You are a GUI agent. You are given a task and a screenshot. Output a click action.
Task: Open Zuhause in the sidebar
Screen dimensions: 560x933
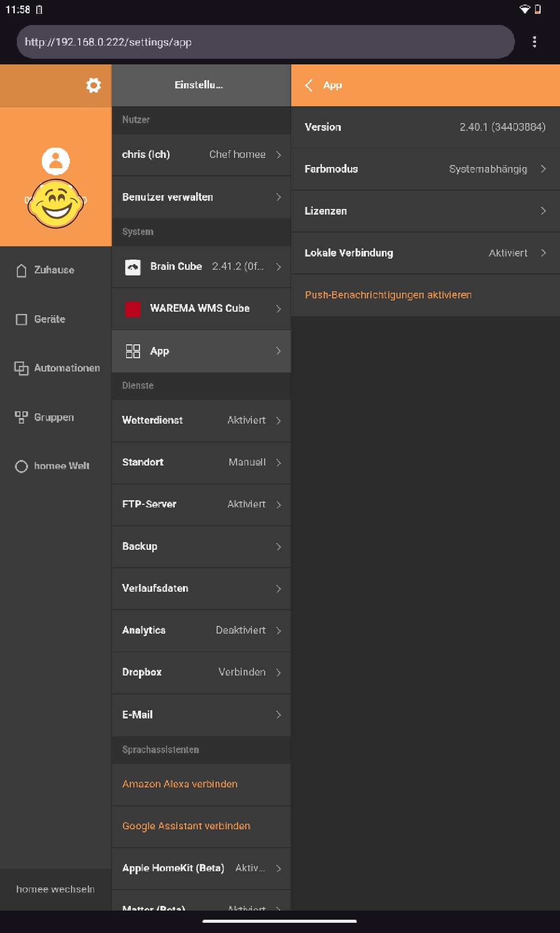coord(54,270)
